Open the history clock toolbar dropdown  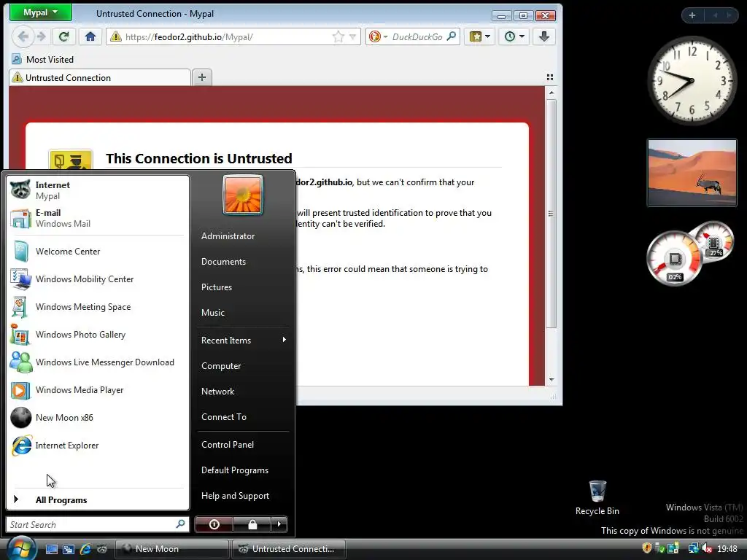(514, 36)
